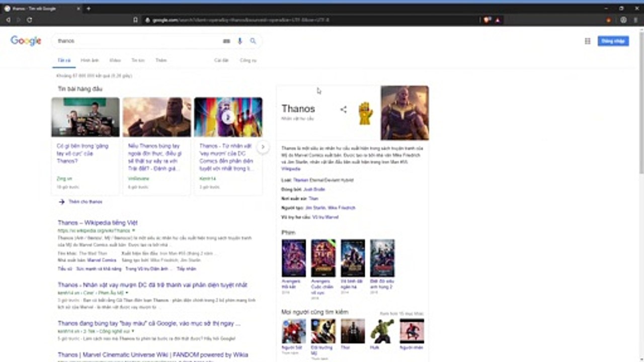Switch to the 'Video' results tab
This screenshot has height=362, width=644.
click(115, 60)
